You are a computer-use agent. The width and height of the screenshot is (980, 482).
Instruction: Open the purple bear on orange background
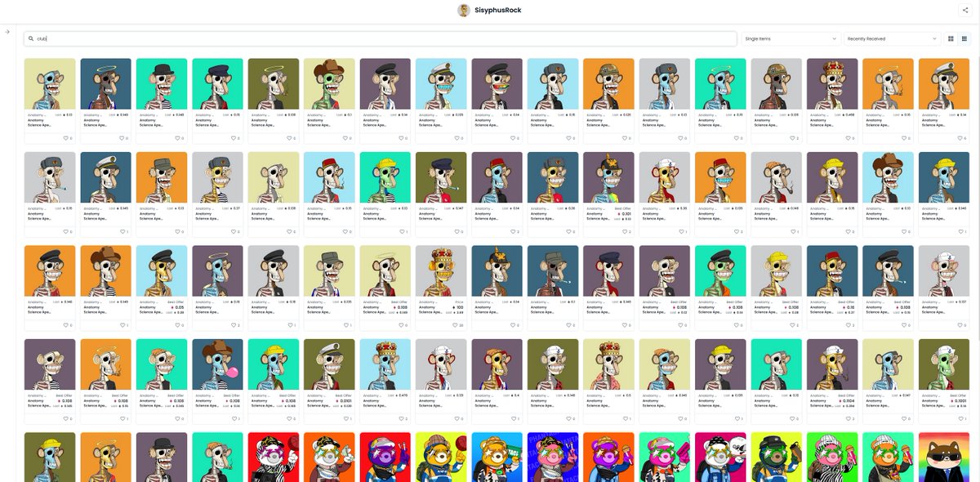pyautogui.click(x=608, y=457)
